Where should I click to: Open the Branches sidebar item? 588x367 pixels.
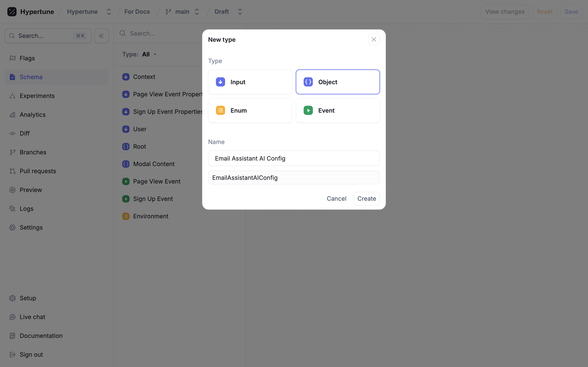pyautogui.click(x=33, y=152)
